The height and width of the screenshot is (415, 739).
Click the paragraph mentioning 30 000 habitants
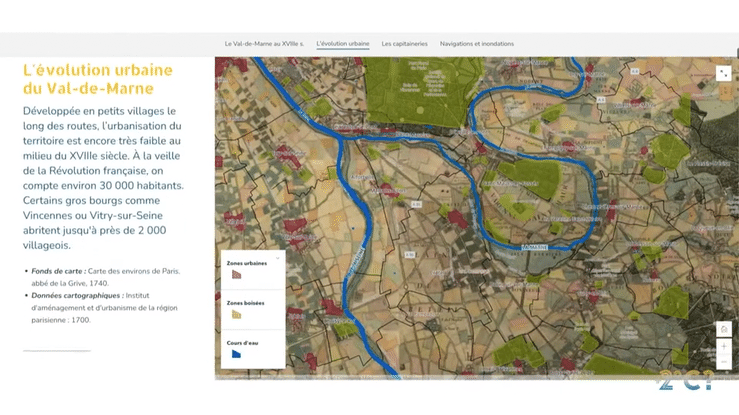(104, 178)
